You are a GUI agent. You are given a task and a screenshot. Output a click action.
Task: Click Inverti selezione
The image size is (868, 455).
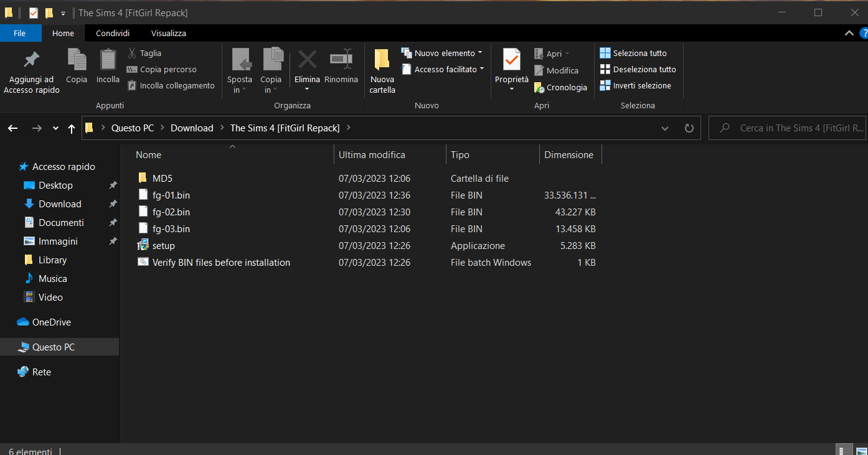click(x=636, y=85)
